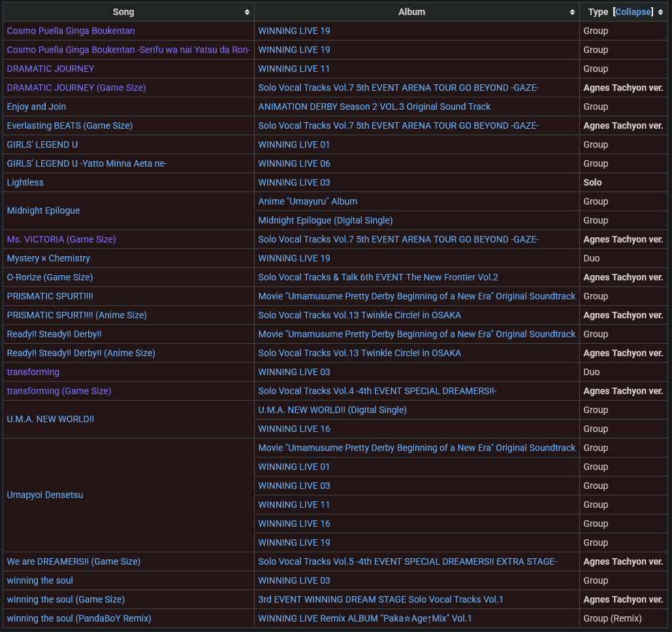Open 3rd EVENT WINNING DREAM STAGE Vol.1 album
This screenshot has width=672, height=632.
coord(381,599)
